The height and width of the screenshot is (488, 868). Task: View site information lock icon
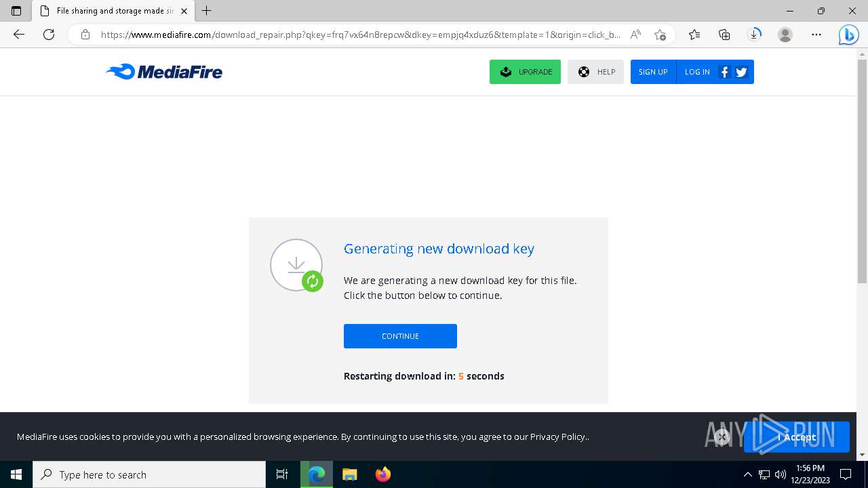85,35
